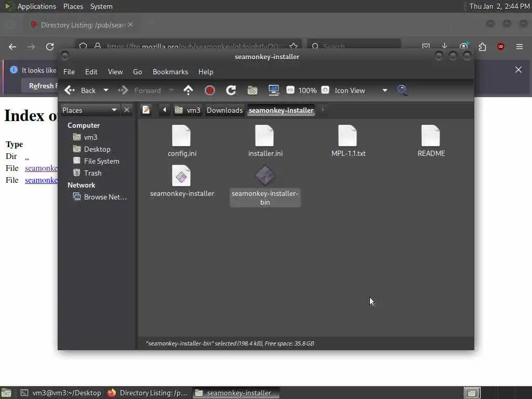Click the status bar selection text
Screen dimensions: 532x399
coord(230,343)
